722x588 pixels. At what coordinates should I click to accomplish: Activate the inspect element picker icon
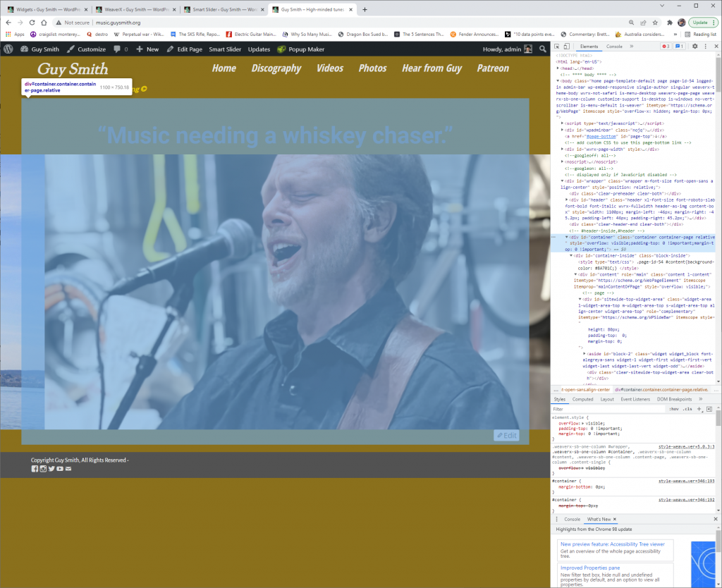pyautogui.click(x=557, y=47)
